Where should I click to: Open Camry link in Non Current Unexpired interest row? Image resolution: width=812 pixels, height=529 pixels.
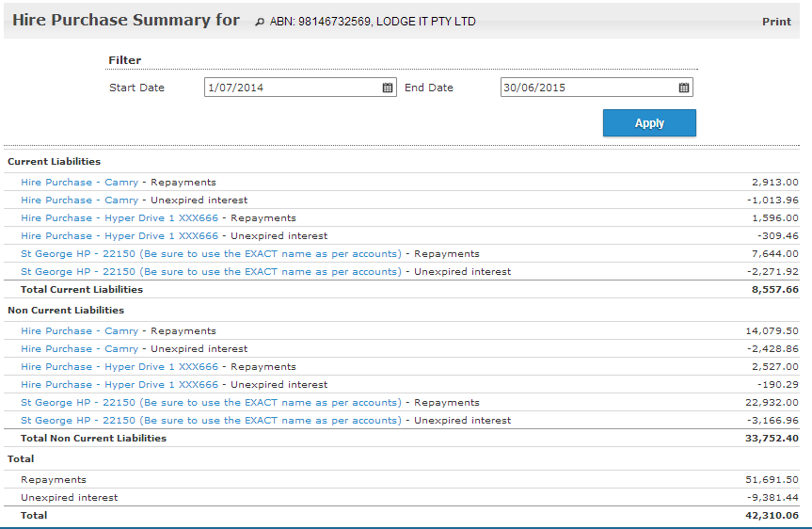pos(80,348)
